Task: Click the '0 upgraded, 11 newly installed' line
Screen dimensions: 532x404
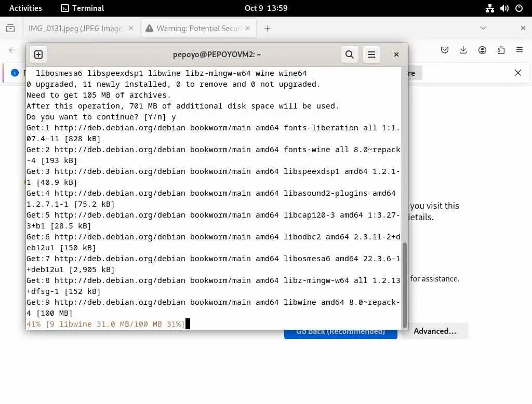Action: point(174,85)
